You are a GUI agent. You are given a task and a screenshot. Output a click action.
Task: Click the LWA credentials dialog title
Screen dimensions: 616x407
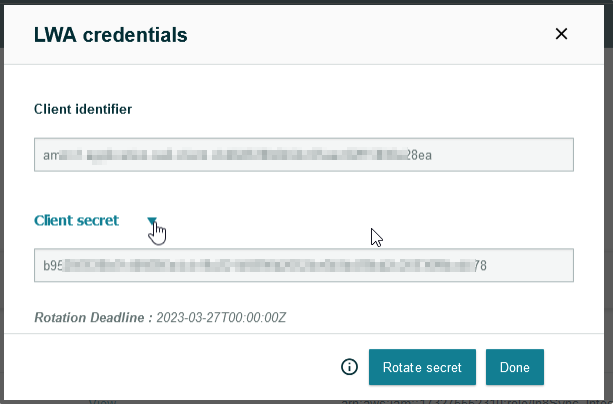click(111, 35)
